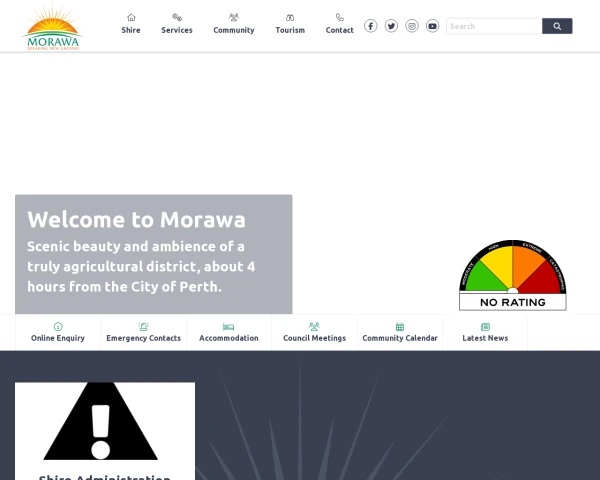Open the YouTube social icon
Image resolution: width=600 pixels, height=480 pixels.
(432, 26)
